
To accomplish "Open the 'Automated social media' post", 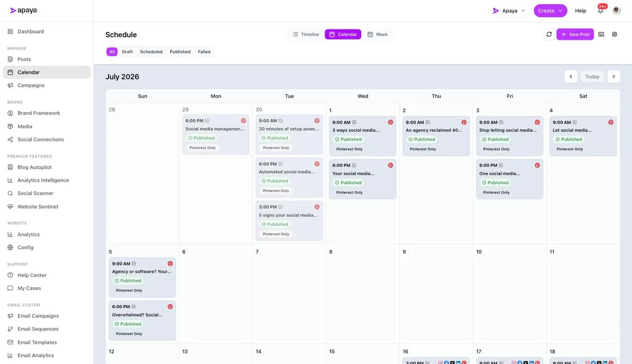I will point(289,178).
